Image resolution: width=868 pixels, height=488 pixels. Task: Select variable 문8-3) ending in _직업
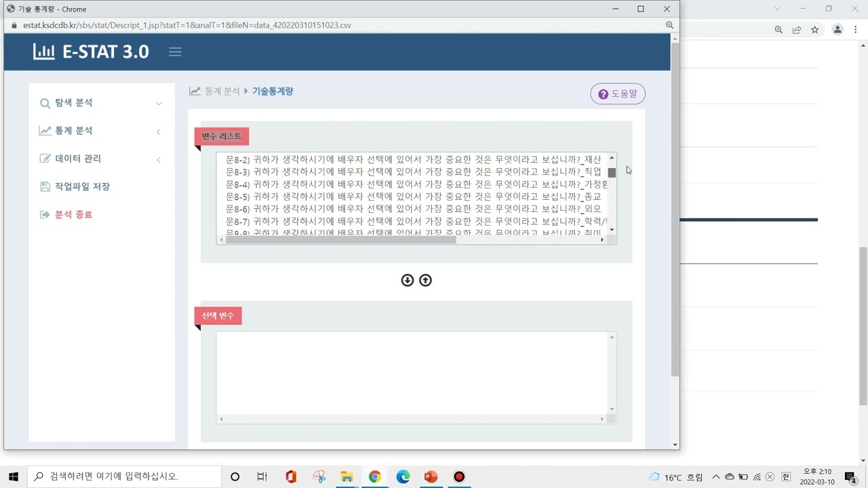(414, 171)
